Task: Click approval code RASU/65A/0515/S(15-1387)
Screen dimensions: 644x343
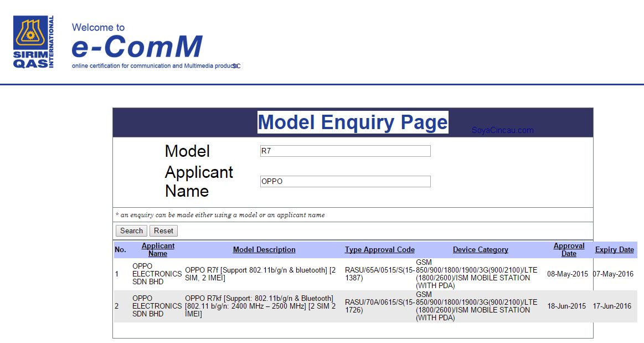Action: pos(379,274)
